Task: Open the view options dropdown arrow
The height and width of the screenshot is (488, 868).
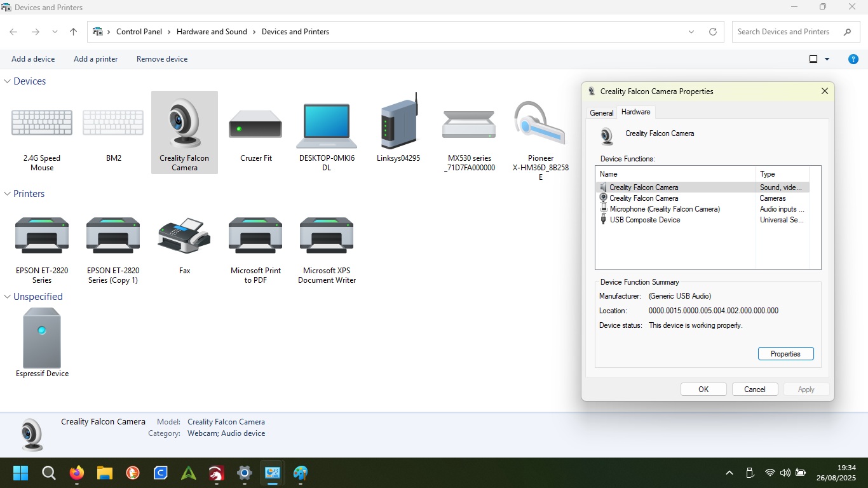Action: tap(827, 59)
